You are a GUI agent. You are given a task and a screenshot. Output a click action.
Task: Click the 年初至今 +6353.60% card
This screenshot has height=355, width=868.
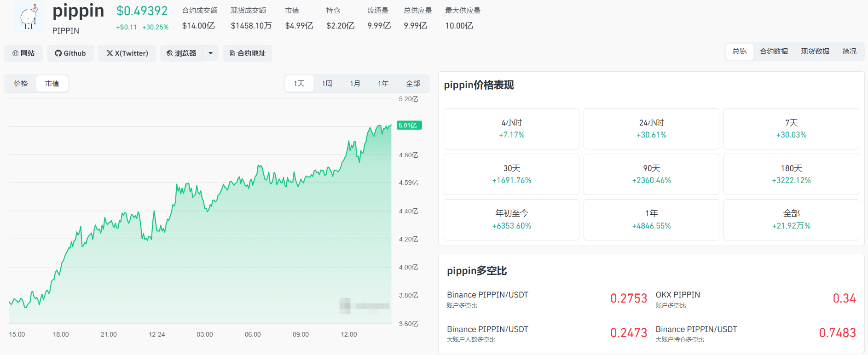click(511, 220)
